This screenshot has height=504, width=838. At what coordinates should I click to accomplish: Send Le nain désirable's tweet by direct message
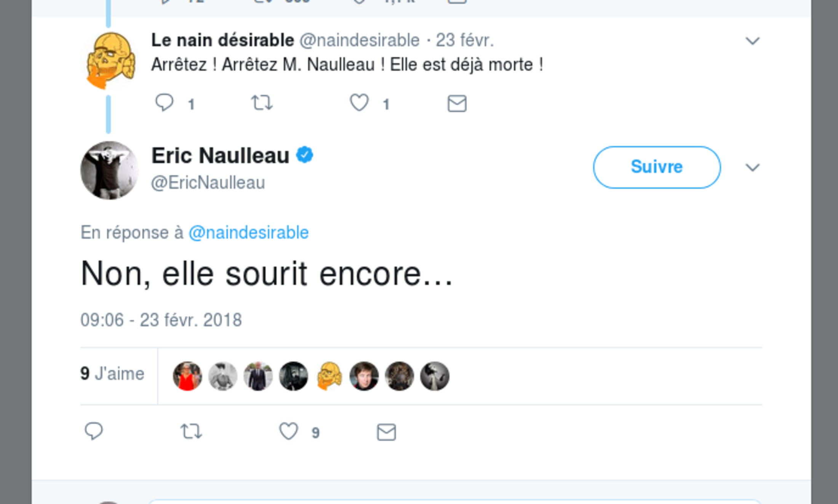457,104
